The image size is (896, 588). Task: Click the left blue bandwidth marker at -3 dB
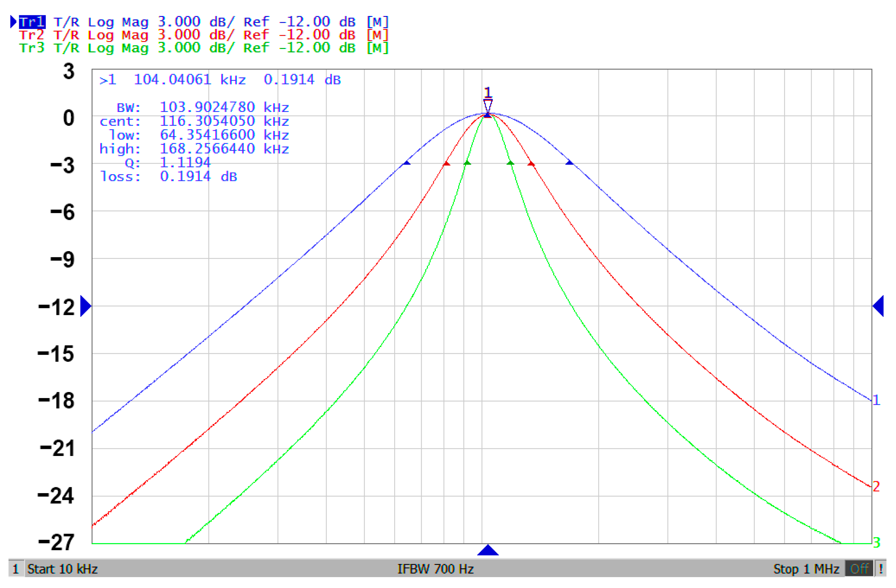406,163
